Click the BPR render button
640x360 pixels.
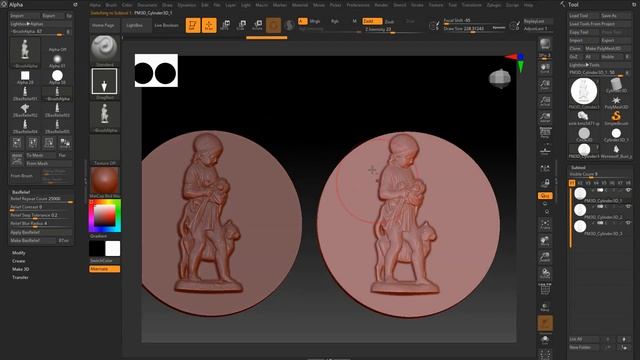[545, 45]
